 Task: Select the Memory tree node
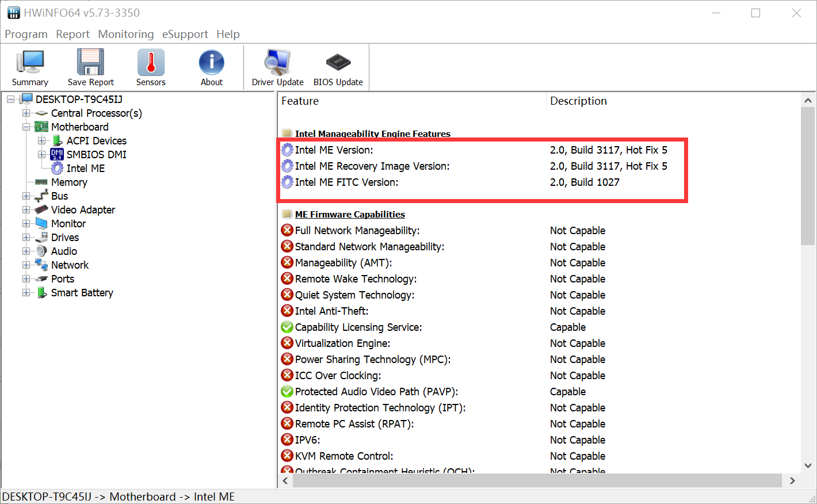69,182
